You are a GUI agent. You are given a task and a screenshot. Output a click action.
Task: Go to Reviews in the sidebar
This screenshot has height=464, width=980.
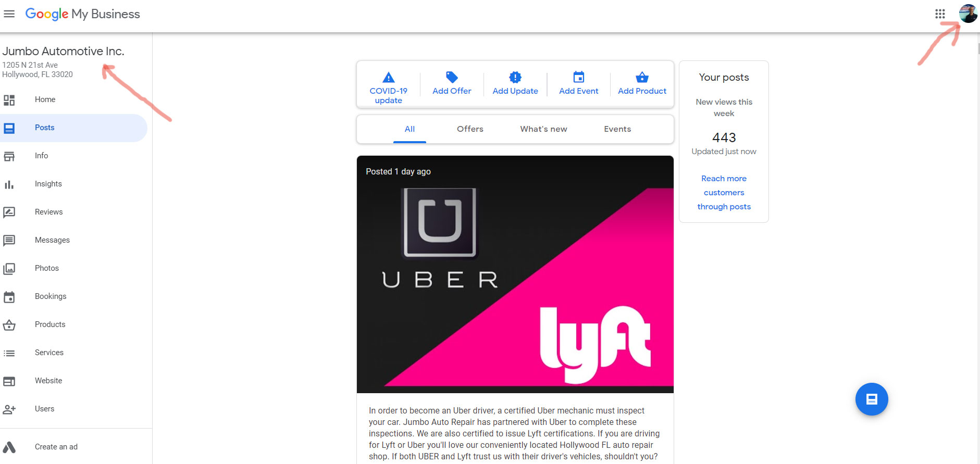coord(73,212)
